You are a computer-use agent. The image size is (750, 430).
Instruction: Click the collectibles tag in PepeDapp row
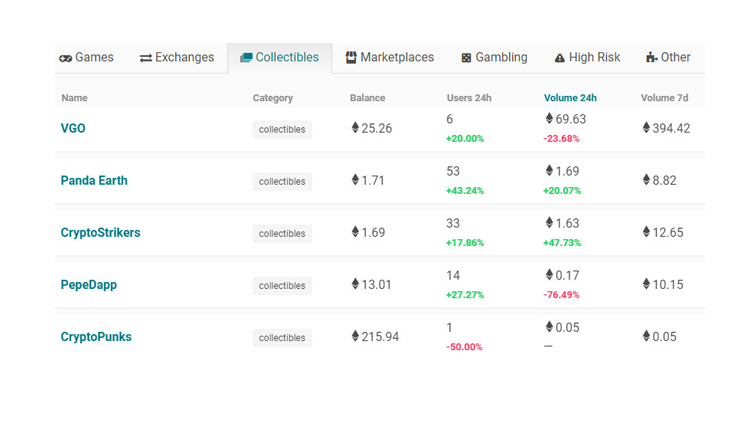[282, 286]
